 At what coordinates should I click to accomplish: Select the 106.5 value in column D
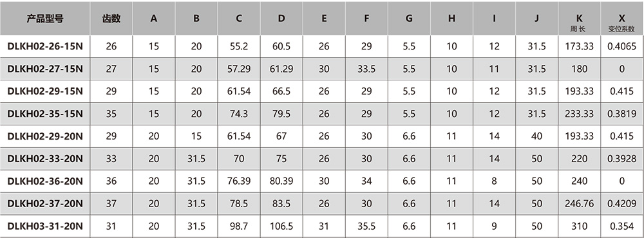pos(281,226)
